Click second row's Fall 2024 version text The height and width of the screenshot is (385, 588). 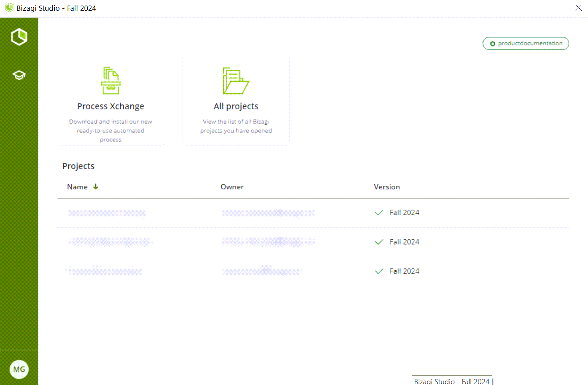point(404,242)
